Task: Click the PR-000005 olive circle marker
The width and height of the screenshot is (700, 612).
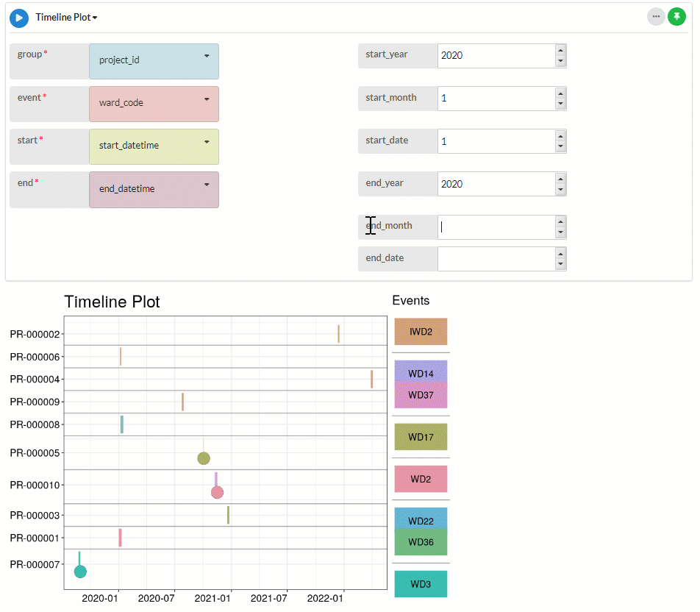Action: pos(204,458)
